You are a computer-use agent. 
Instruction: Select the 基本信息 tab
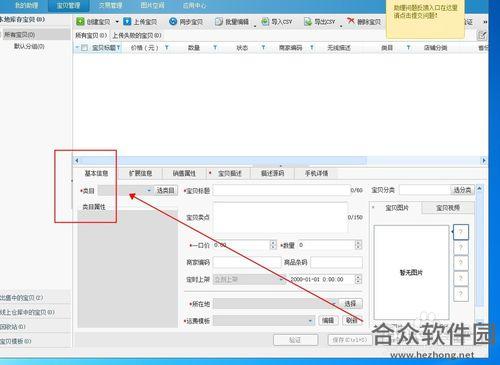tap(96, 173)
